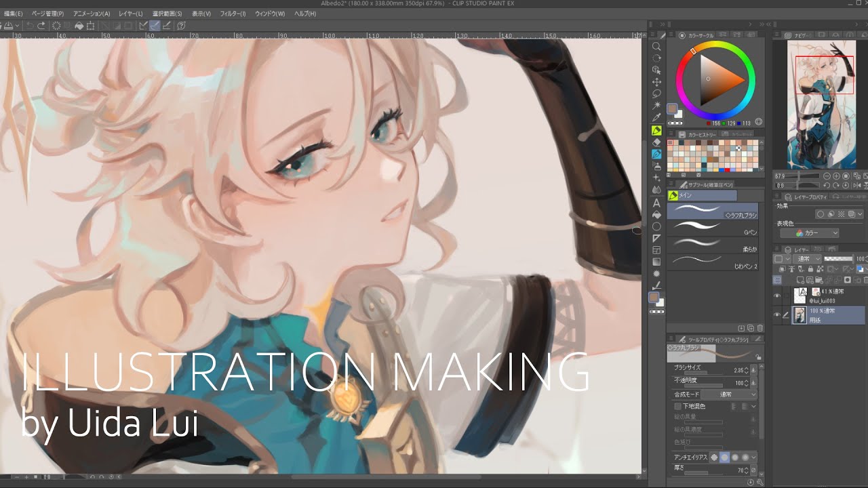
Task: Hide the 用紙 paper layer
Action: (777, 314)
